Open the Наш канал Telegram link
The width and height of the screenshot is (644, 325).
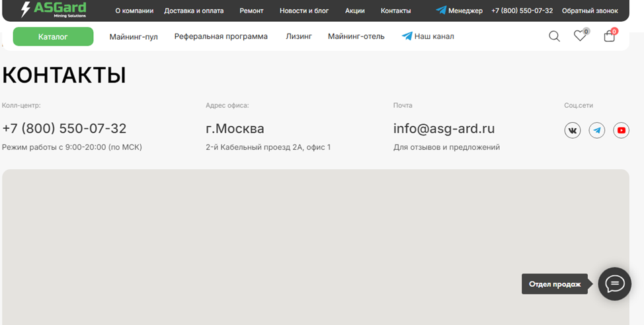pyautogui.click(x=428, y=37)
